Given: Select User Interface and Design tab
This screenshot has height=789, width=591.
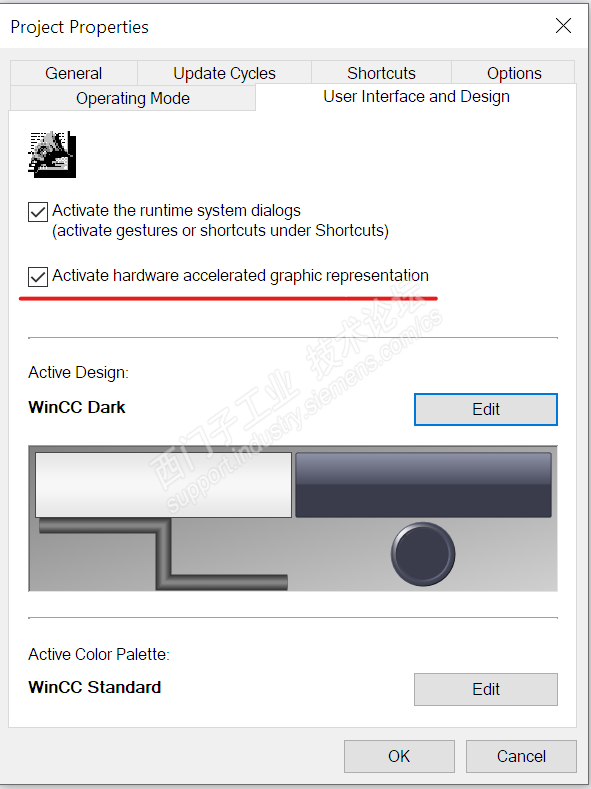Looking at the screenshot, I should point(416,97).
